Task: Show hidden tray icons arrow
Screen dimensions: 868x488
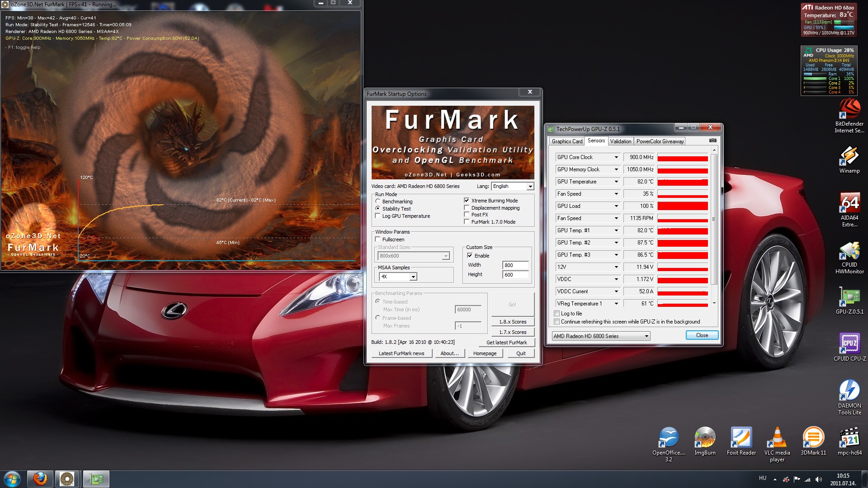Action: tap(775, 479)
